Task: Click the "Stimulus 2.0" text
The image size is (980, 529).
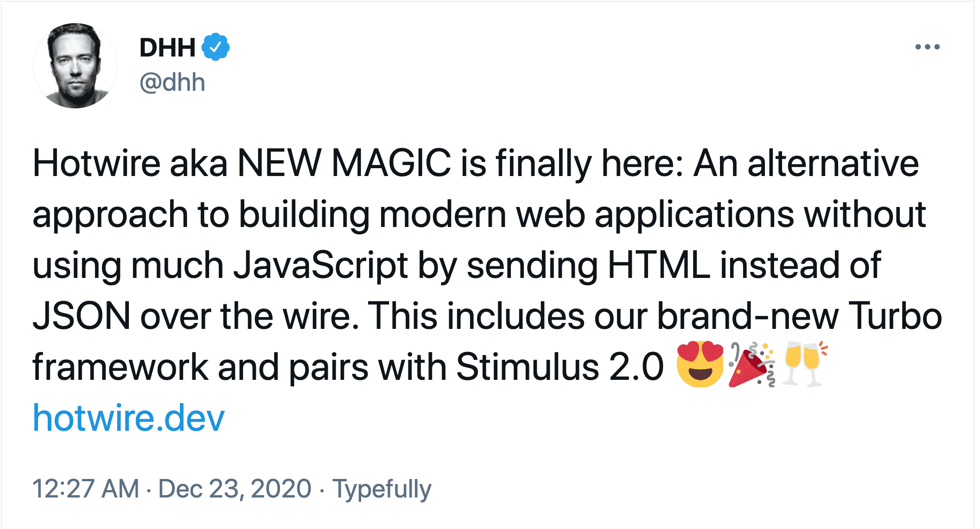Action: (x=560, y=367)
